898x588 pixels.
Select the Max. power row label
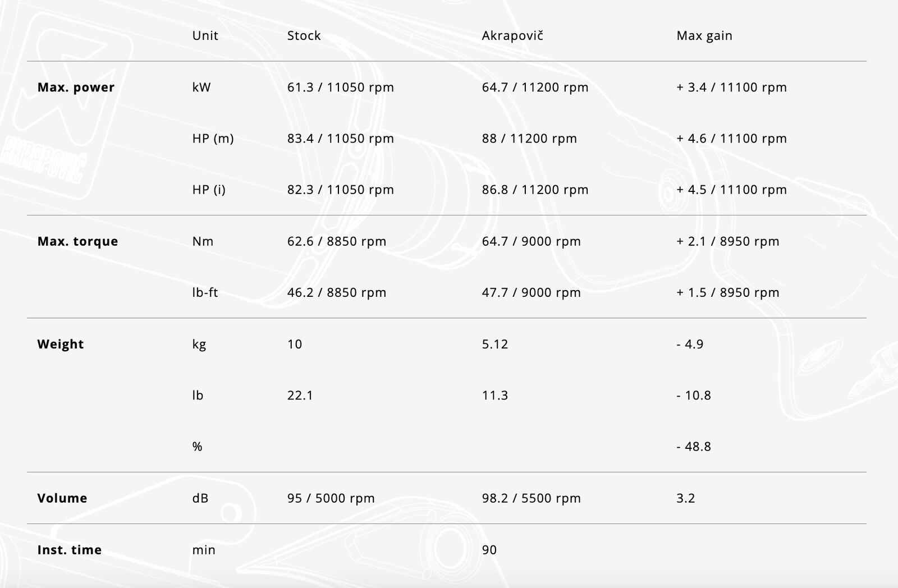[x=76, y=87]
